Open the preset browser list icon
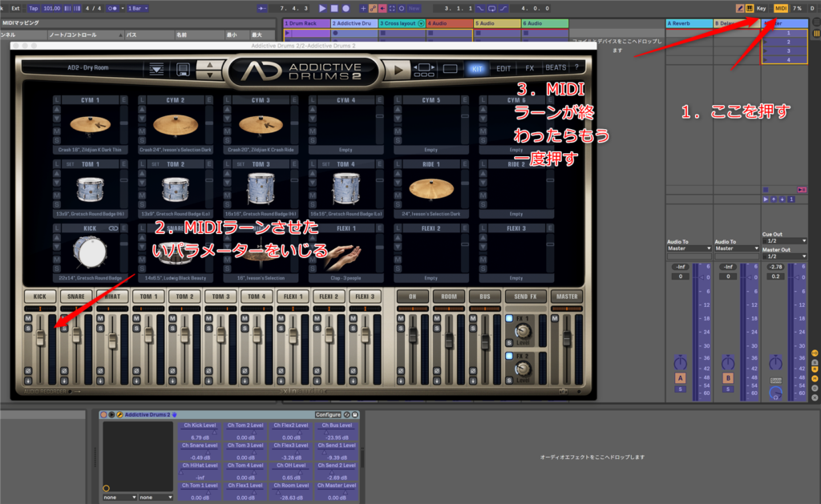 pyautogui.click(x=156, y=70)
